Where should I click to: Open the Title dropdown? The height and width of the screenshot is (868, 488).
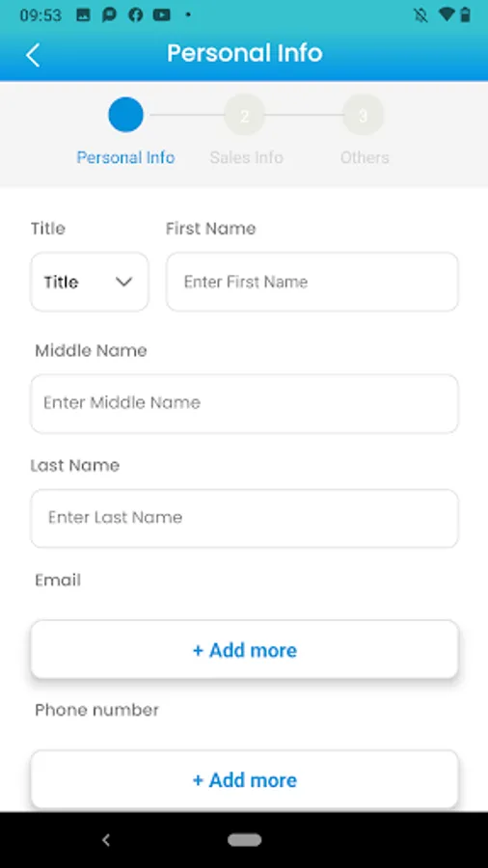tap(90, 282)
